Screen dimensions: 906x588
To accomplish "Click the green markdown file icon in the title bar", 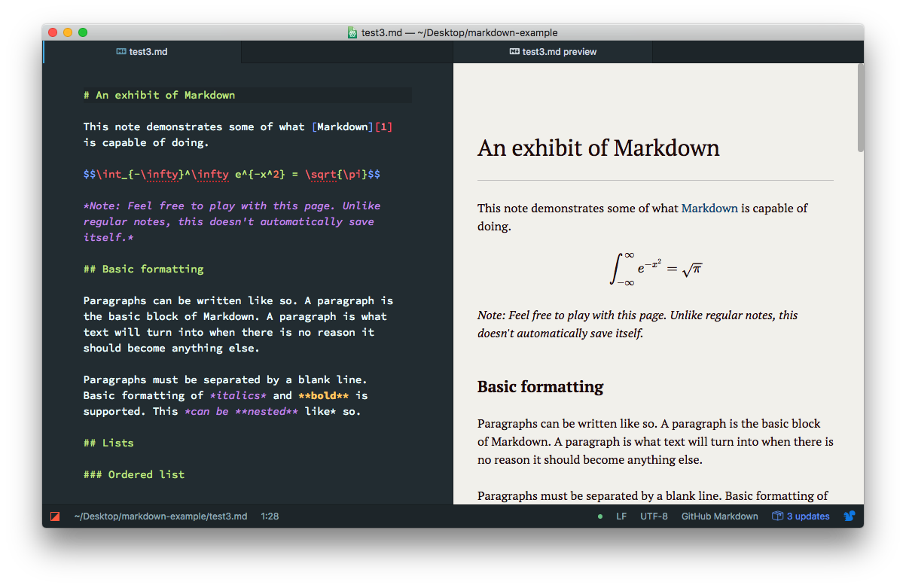I will [x=352, y=32].
